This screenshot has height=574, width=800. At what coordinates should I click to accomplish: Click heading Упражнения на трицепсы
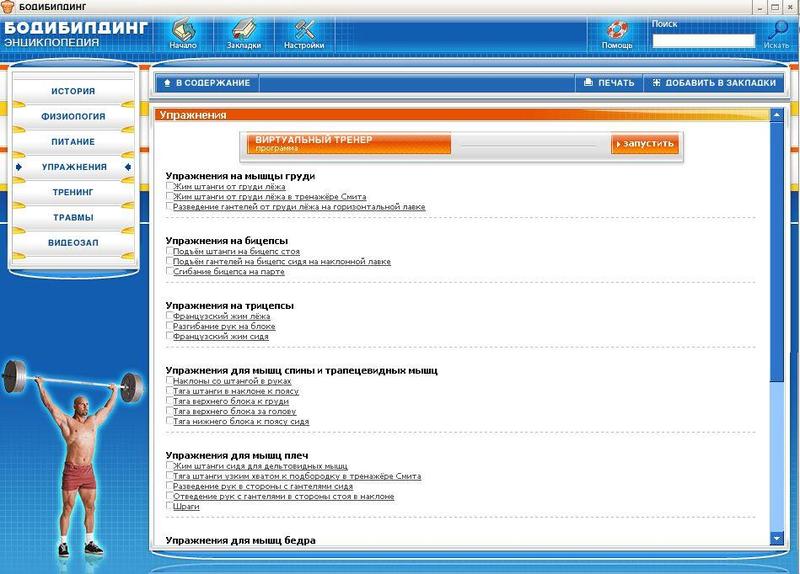(230, 306)
